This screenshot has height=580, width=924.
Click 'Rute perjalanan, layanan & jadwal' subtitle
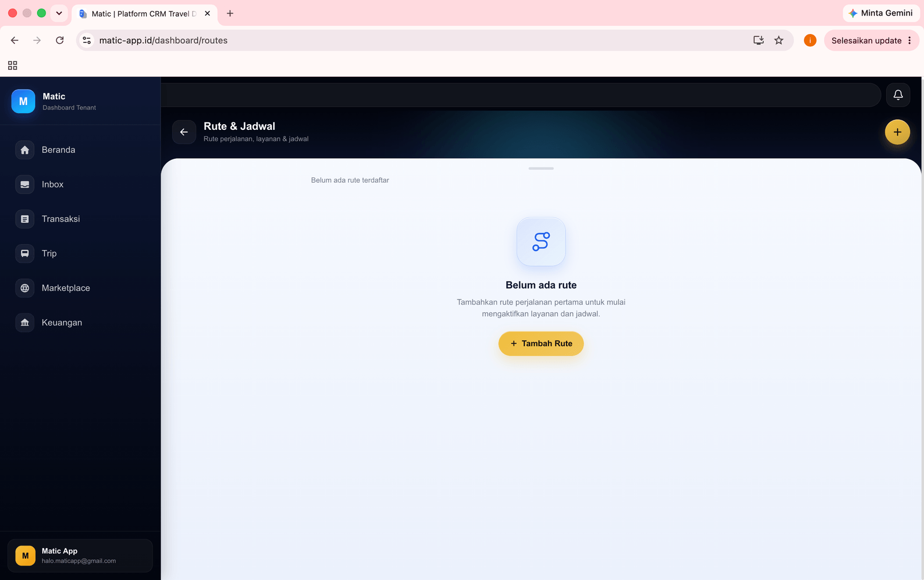pyautogui.click(x=256, y=139)
